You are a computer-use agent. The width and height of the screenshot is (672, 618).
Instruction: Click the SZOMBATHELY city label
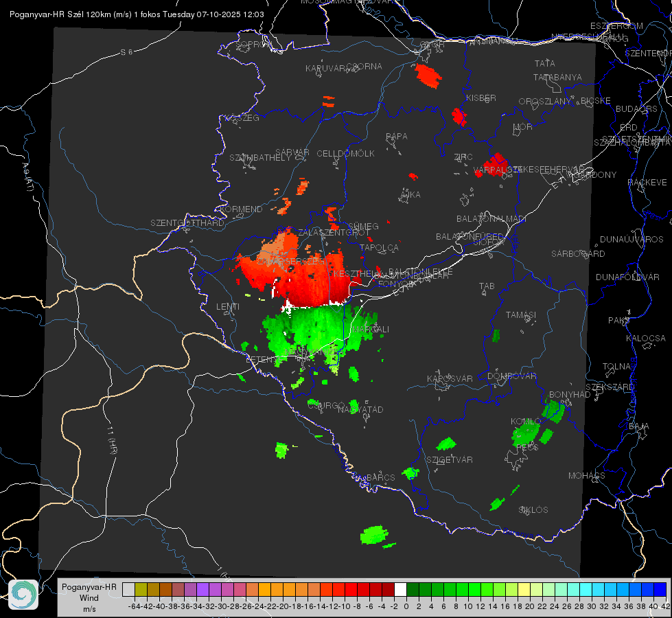260,158
